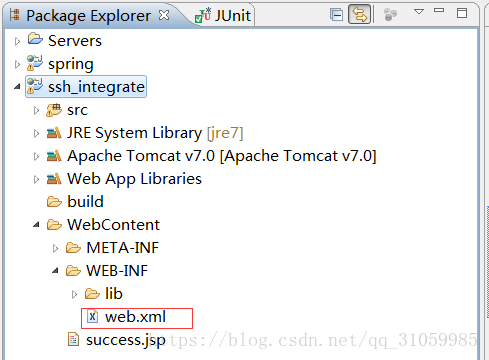Click the JUnit tab icon
The width and height of the screenshot is (489, 360).
(203, 15)
